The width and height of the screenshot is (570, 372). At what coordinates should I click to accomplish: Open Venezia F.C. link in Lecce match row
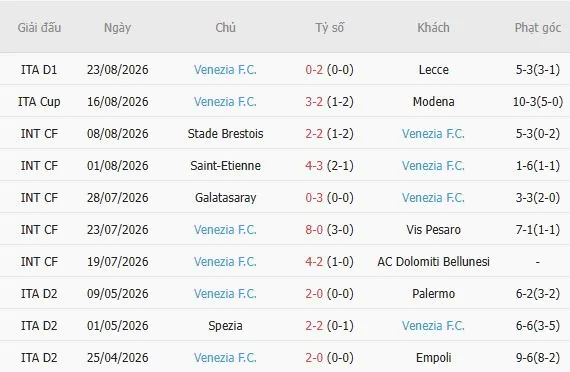225,69
